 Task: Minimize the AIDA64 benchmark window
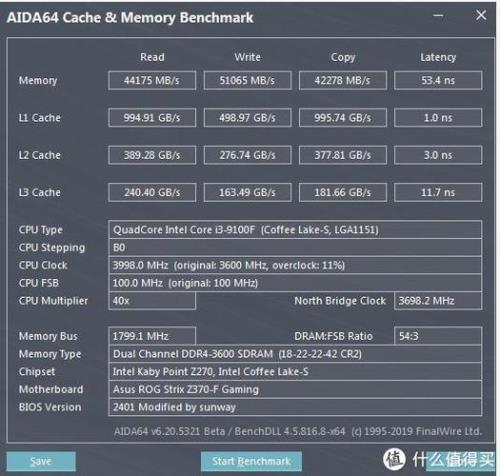click(x=438, y=15)
